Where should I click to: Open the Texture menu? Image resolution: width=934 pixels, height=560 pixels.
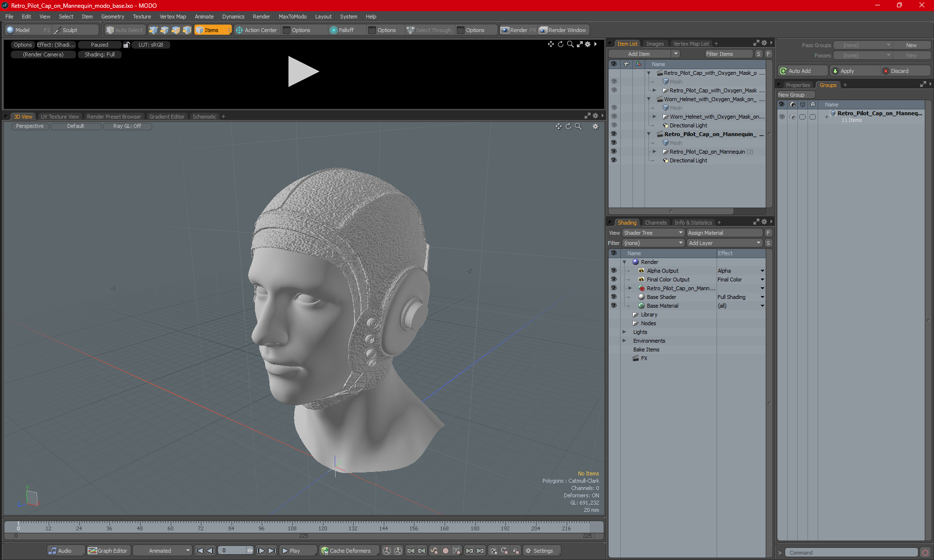(142, 17)
